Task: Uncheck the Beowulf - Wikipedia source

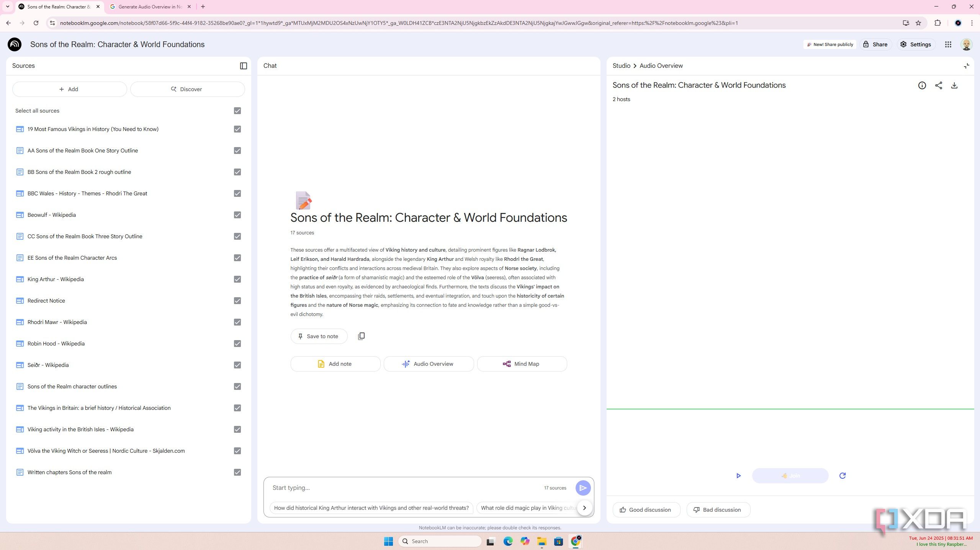Action: point(237,215)
